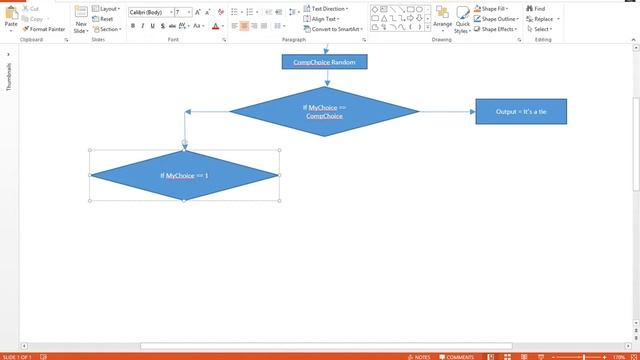Click the zoom in plus button

point(604,357)
